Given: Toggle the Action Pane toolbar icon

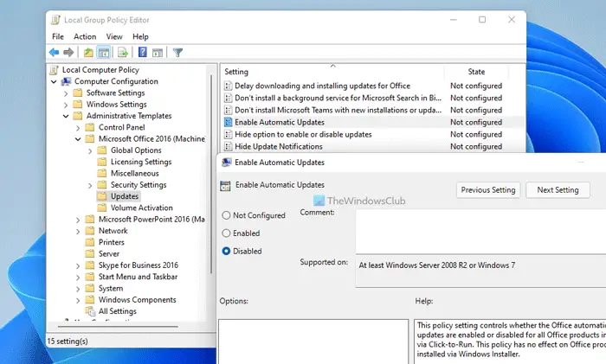Looking at the screenshot, I should (x=156, y=52).
